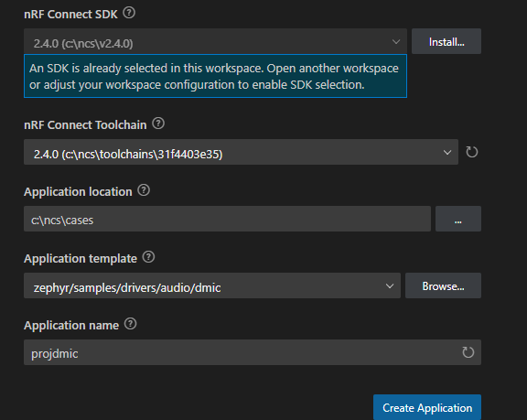The image size is (527, 420).
Task: Expand the disabled 2.4.0 SDK dropdown
Action: point(215,42)
